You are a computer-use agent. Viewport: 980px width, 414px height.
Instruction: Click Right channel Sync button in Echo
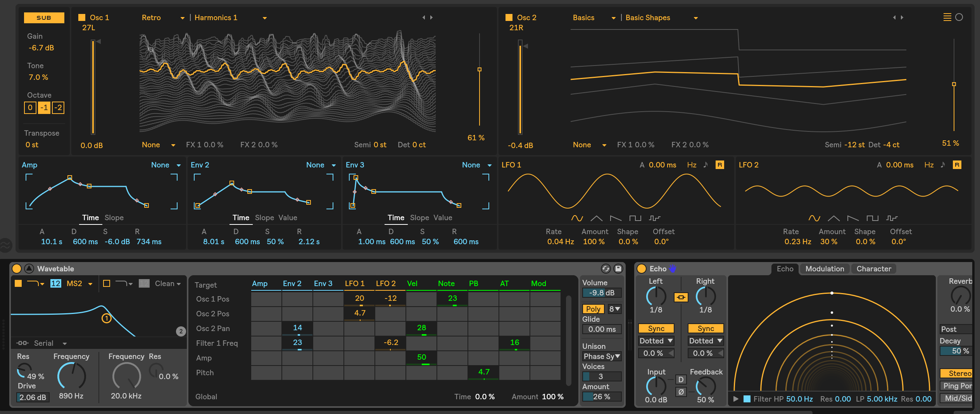coord(706,328)
